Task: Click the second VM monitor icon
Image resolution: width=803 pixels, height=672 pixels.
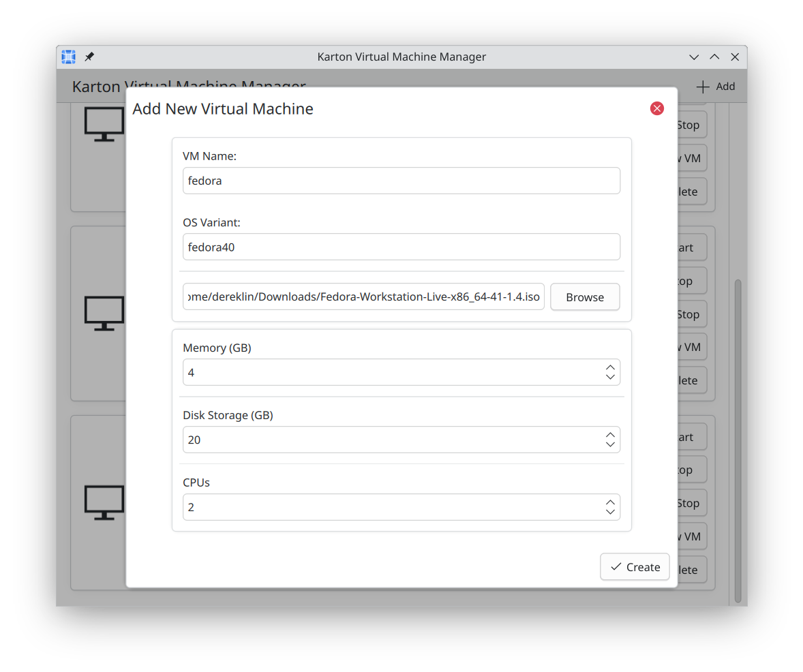Action: tap(104, 313)
